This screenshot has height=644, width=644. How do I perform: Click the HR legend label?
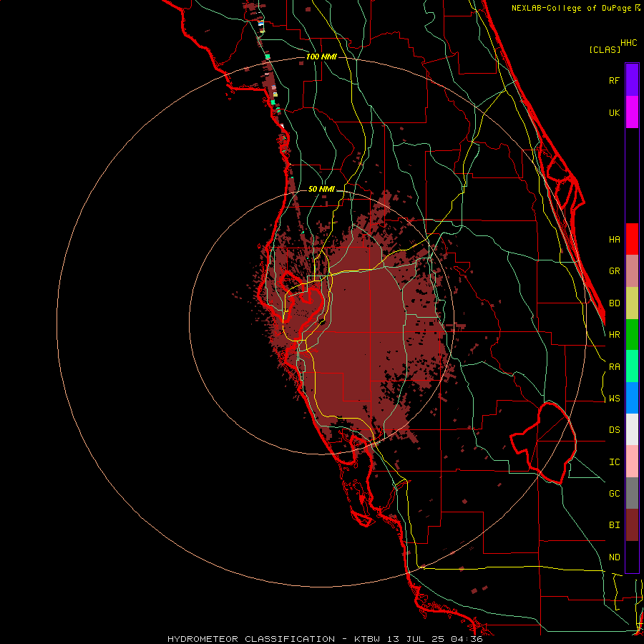[615, 335]
